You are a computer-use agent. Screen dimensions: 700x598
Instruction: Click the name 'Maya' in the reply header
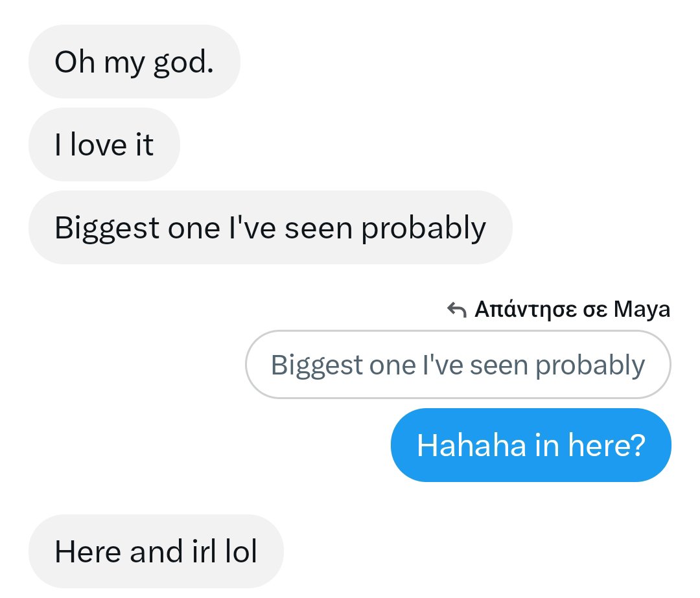[642, 310]
